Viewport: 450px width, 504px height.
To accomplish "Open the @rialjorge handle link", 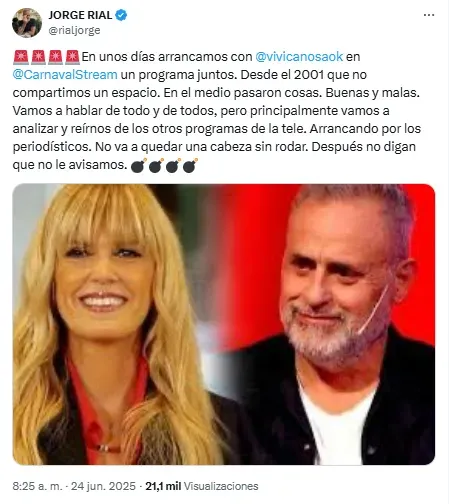I will click(x=74, y=30).
